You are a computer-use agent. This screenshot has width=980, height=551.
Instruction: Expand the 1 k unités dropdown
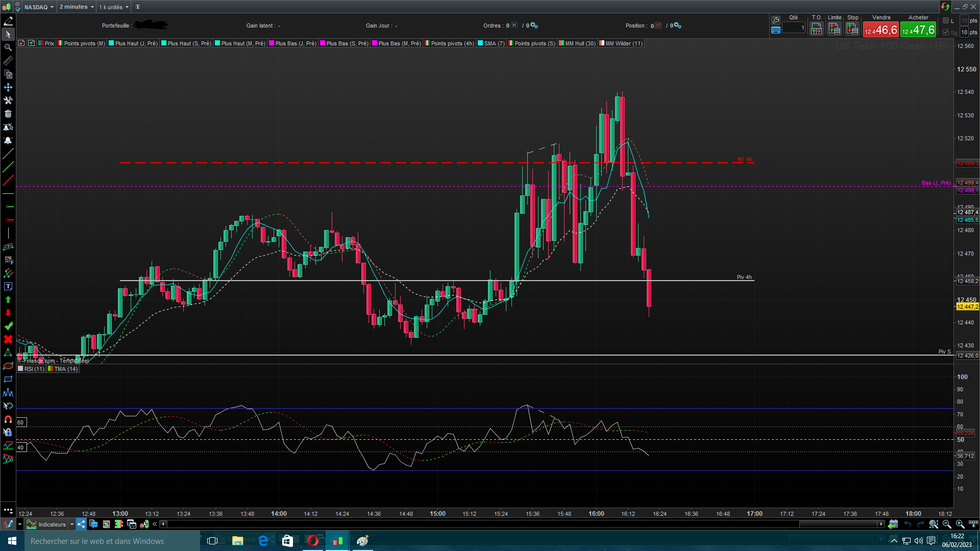[113, 7]
